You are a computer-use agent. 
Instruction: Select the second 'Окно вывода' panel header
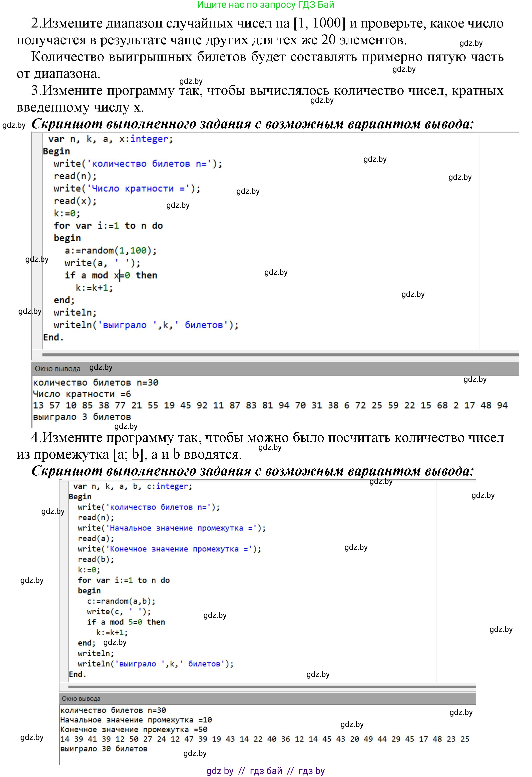[81, 698]
